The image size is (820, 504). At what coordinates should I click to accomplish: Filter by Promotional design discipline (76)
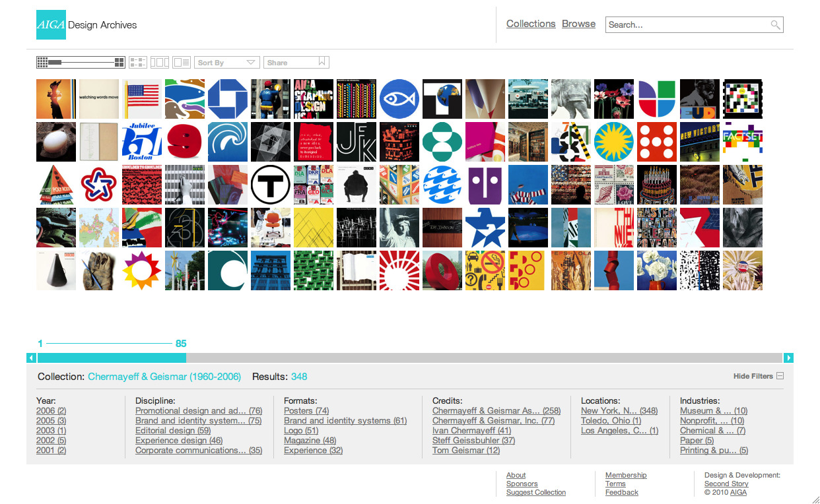click(199, 411)
